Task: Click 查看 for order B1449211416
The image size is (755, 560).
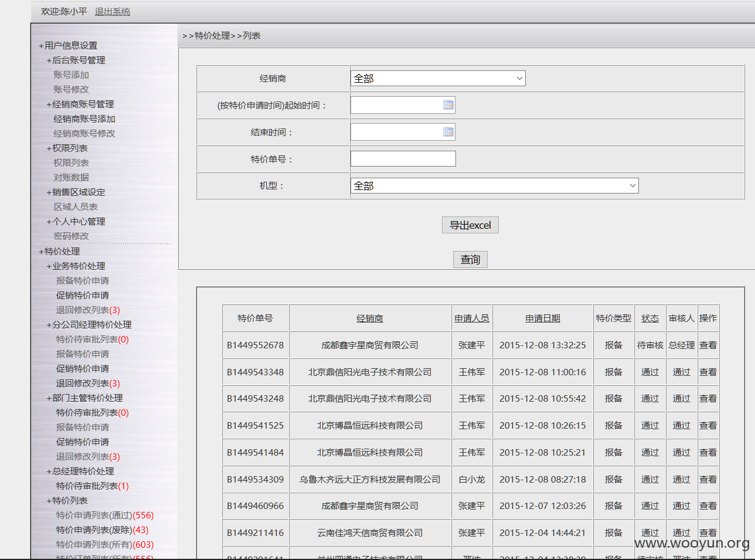Action: click(x=708, y=533)
